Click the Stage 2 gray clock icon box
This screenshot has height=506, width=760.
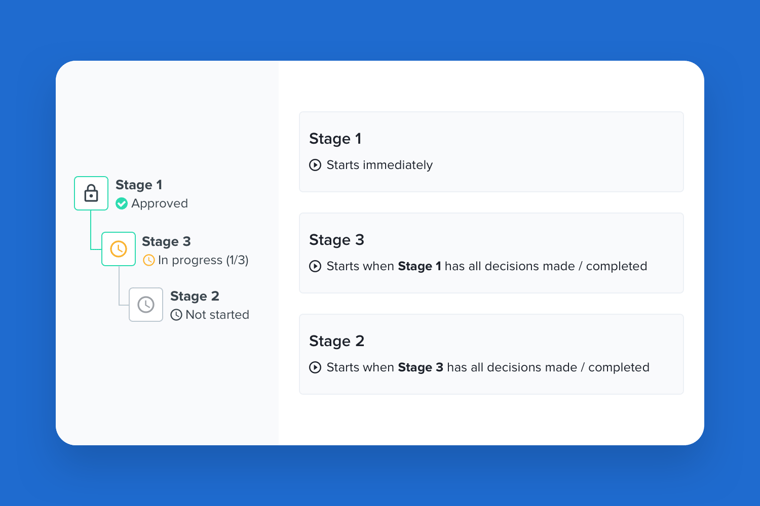(146, 305)
